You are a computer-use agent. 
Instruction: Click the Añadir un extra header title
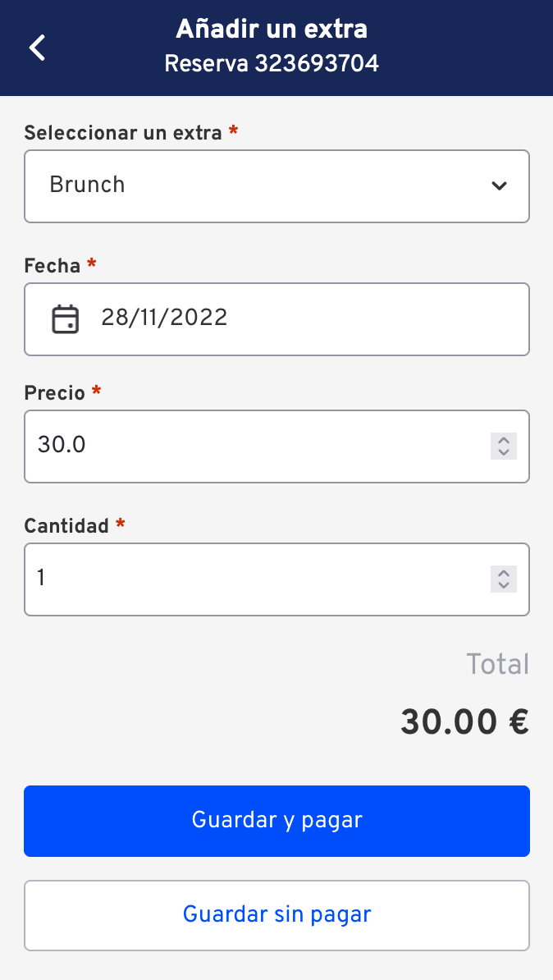pyautogui.click(x=272, y=29)
